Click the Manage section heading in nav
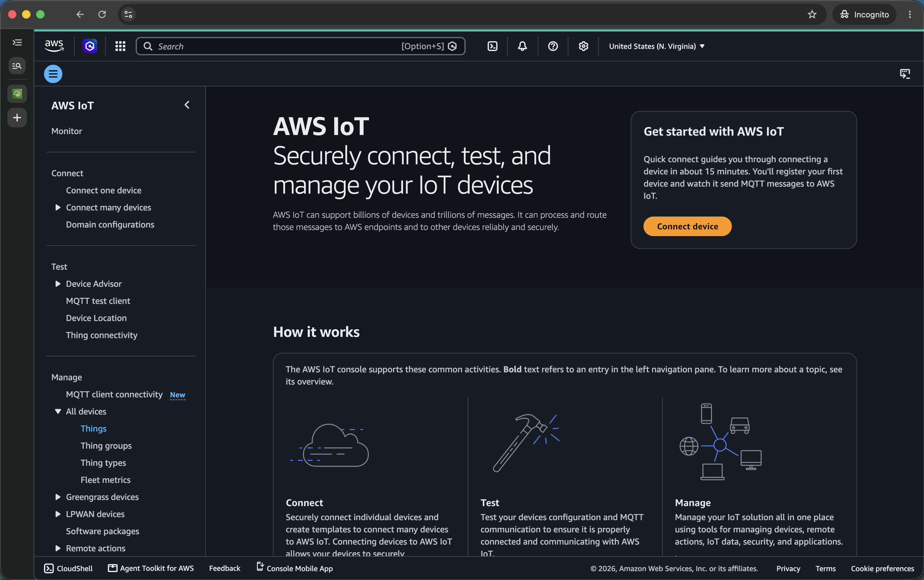 (x=67, y=378)
